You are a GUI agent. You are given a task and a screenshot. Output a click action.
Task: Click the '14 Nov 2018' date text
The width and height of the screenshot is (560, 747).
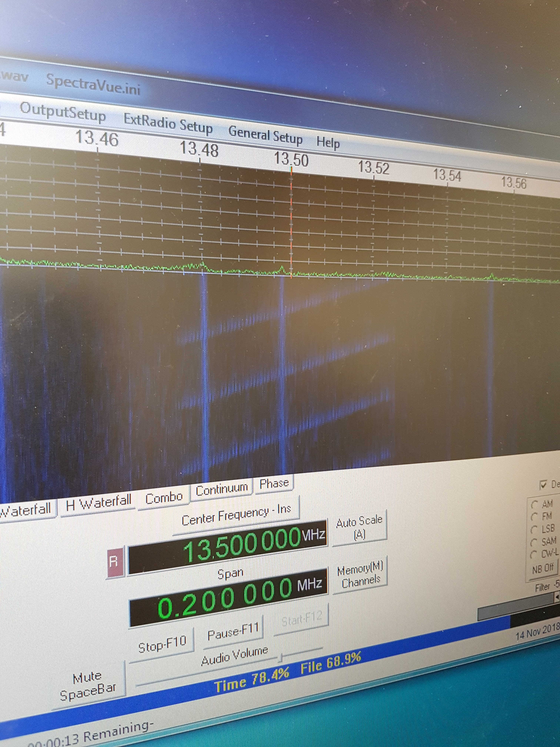(538, 632)
